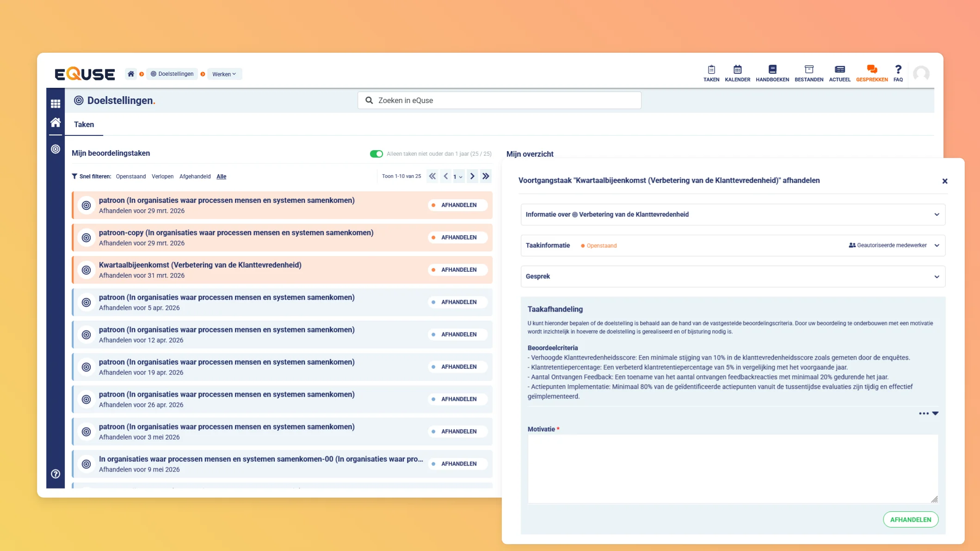This screenshot has width=980, height=551.
Task: Open the apps grid in sidebar
Action: click(55, 104)
